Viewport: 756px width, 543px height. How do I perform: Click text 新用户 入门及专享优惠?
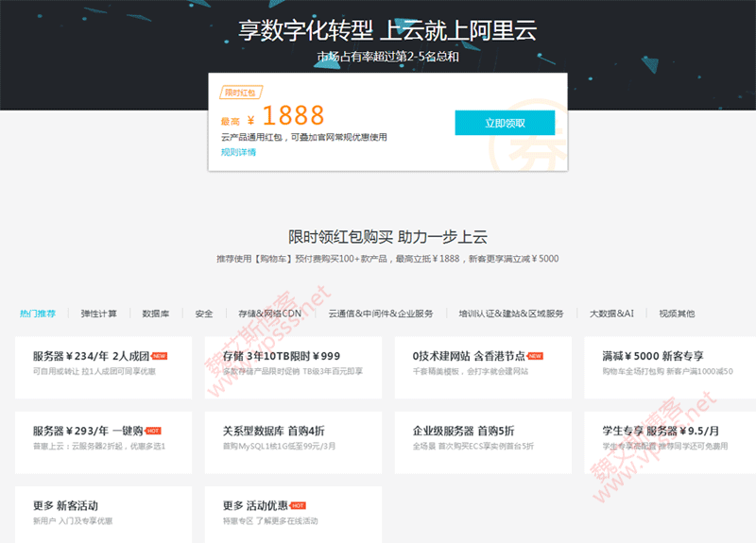pos(73,521)
